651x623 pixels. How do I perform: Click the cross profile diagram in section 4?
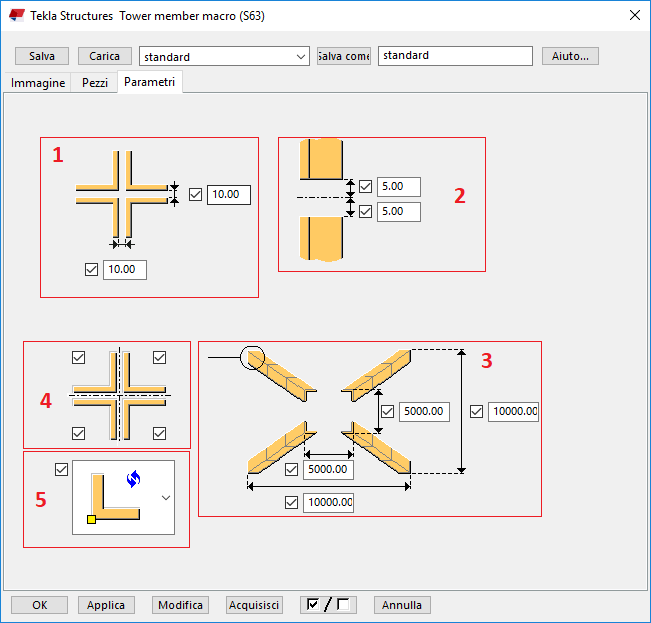point(119,395)
